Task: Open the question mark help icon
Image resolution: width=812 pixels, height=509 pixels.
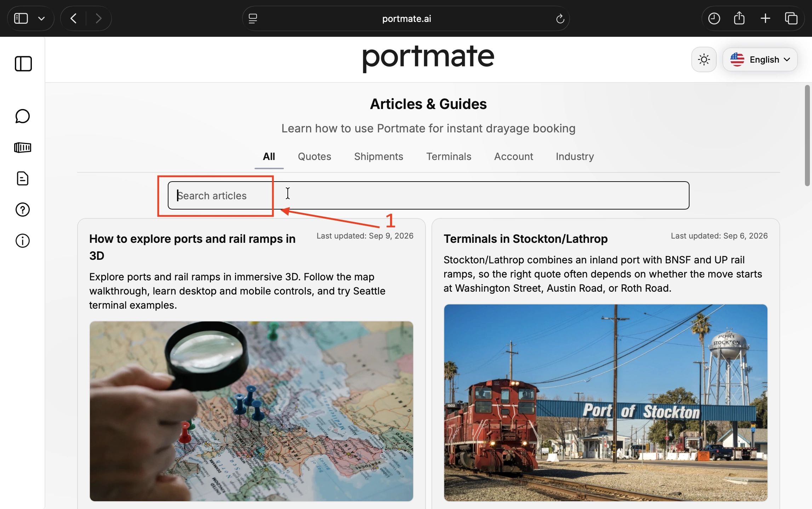Action: [23, 210]
